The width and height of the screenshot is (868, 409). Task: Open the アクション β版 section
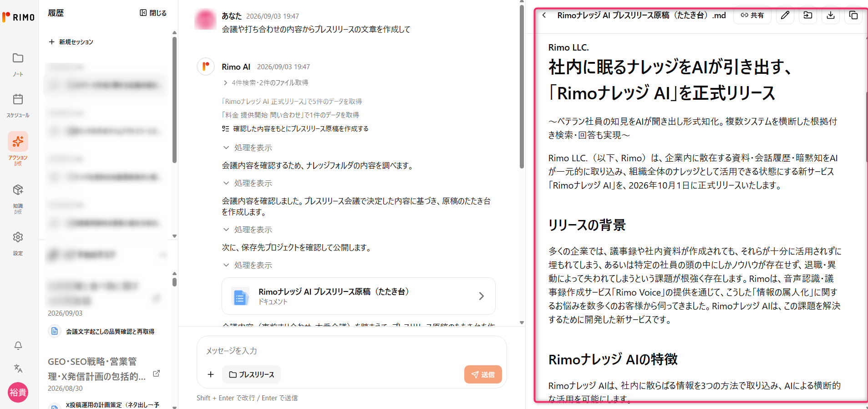18,149
